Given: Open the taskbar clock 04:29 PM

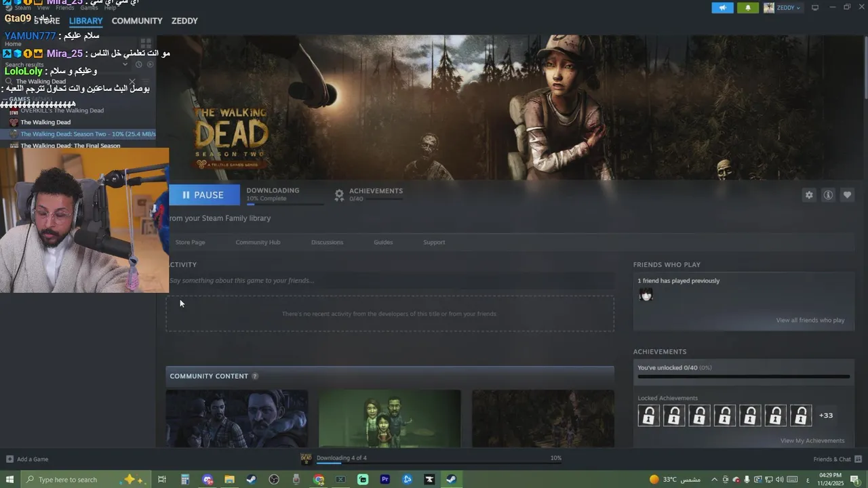Looking at the screenshot, I should pos(829,479).
